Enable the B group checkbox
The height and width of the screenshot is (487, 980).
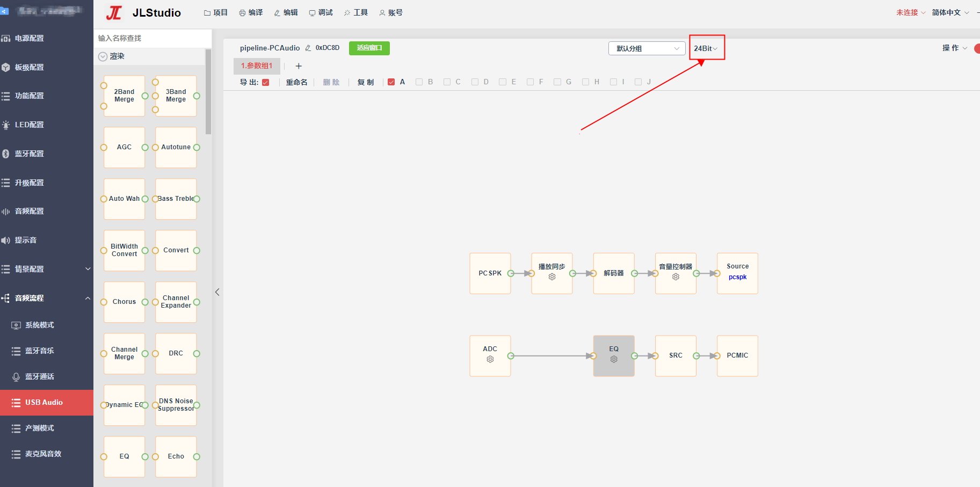click(419, 82)
